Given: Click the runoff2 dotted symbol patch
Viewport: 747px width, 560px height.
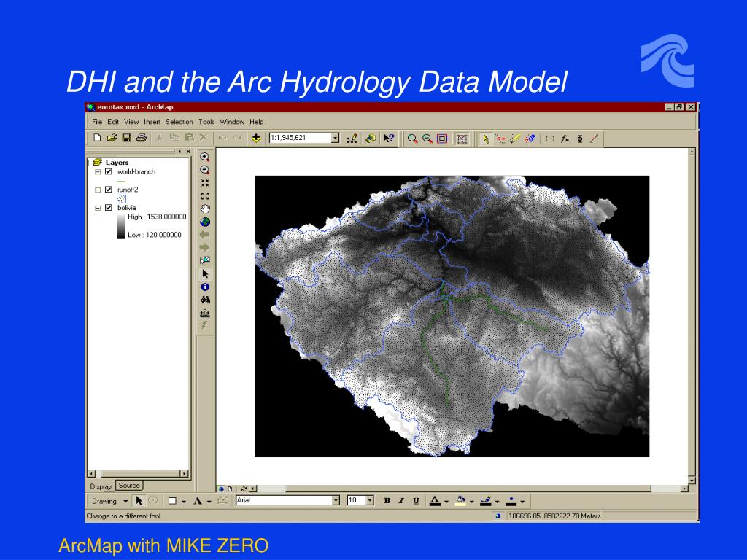Looking at the screenshot, I should tap(122, 199).
